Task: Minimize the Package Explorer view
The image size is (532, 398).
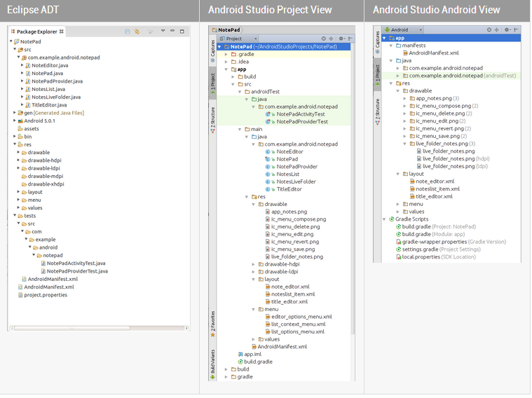Action: [x=172, y=31]
